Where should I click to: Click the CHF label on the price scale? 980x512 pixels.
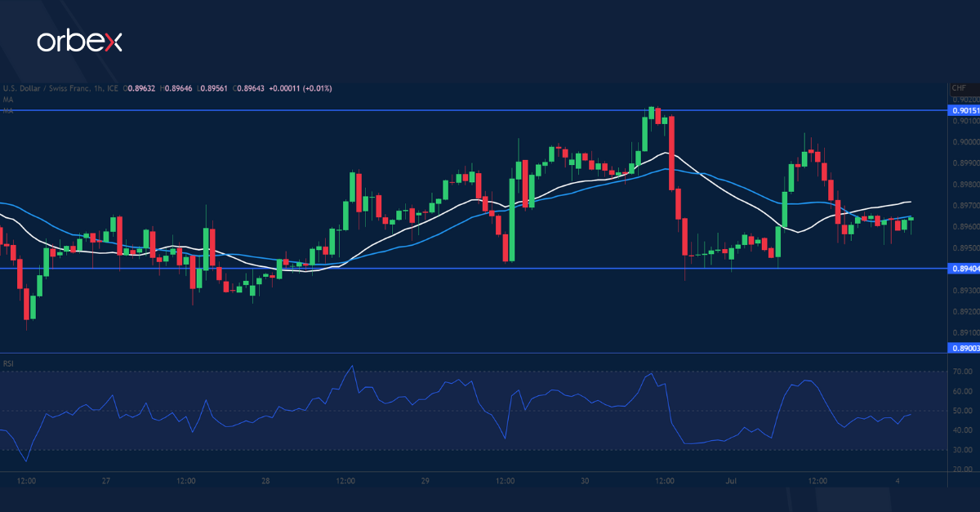pyautogui.click(x=960, y=87)
